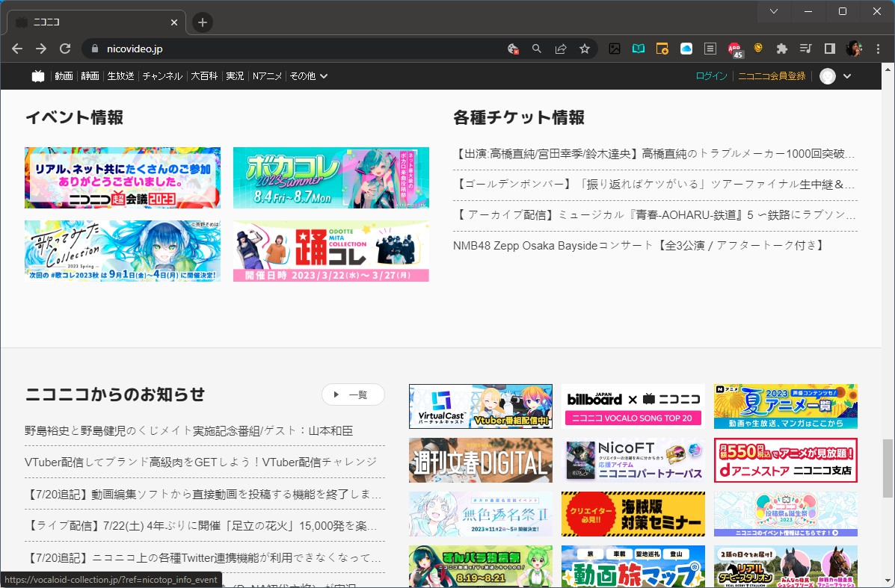The width and height of the screenshot is (895, 588).
Task: Open the 高橋直純のトラブルメーカー ticket link
Action: click(x=655, y=154)
